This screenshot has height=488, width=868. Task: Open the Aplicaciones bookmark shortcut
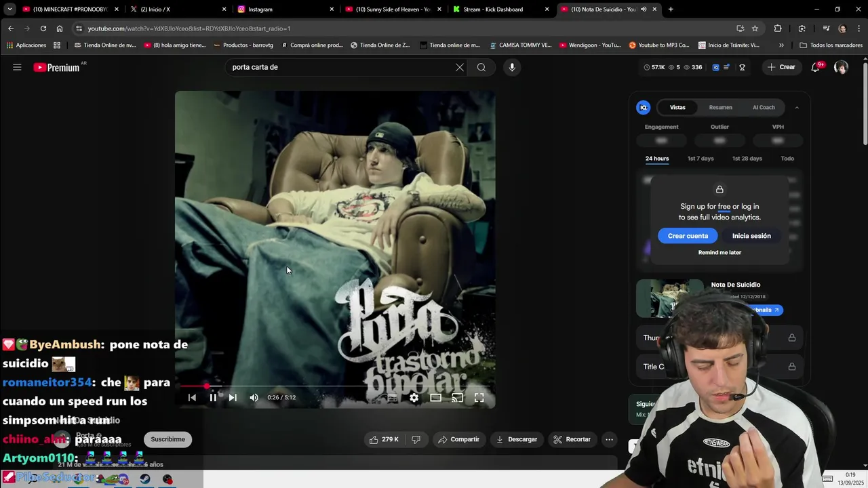[x=26, y=45]
